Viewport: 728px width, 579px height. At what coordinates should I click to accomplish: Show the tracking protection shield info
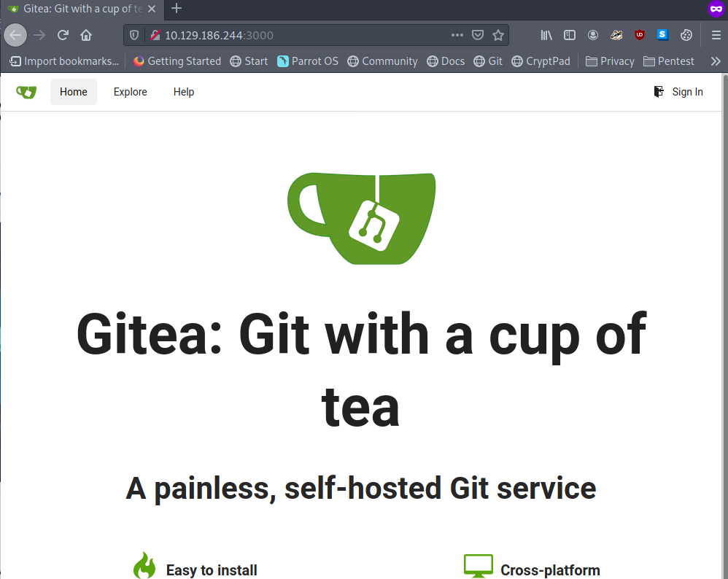pos(133,35)
